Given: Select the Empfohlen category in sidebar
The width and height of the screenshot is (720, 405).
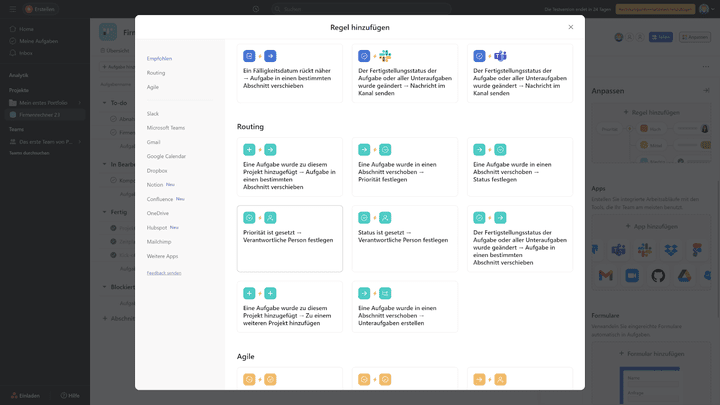Looking at the screenshot, I should tap(160, 59).
